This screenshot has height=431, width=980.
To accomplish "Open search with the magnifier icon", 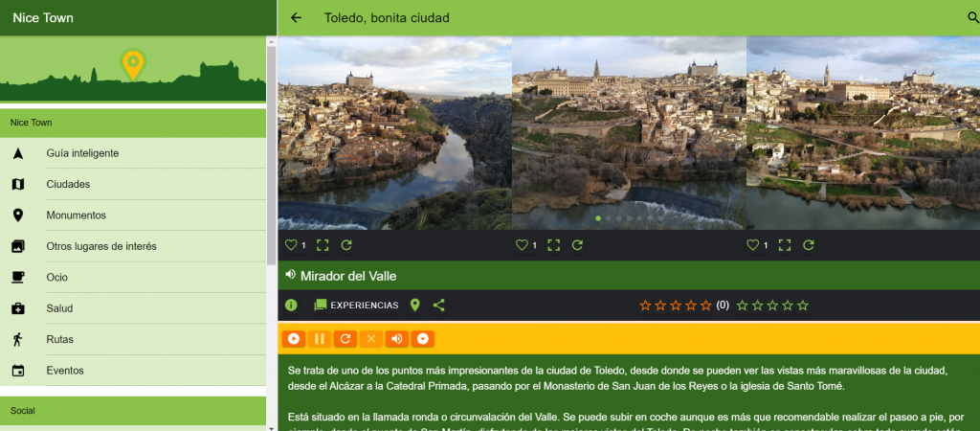I will [x=973, y=17].
